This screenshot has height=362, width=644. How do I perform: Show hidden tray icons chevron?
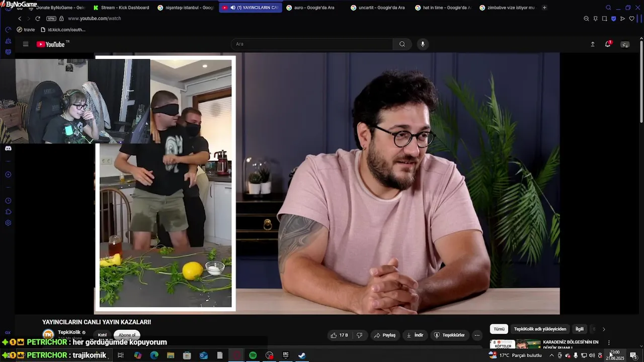[x=551, y=355]
